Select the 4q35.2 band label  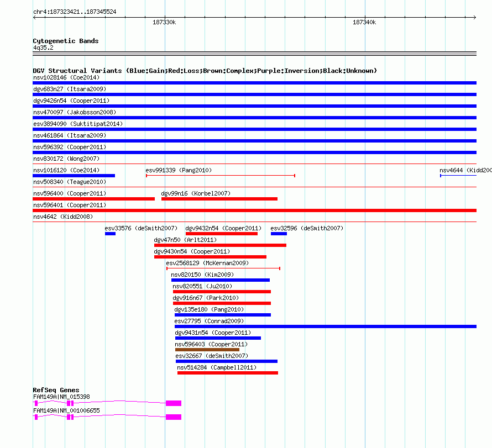coord(43,48)
